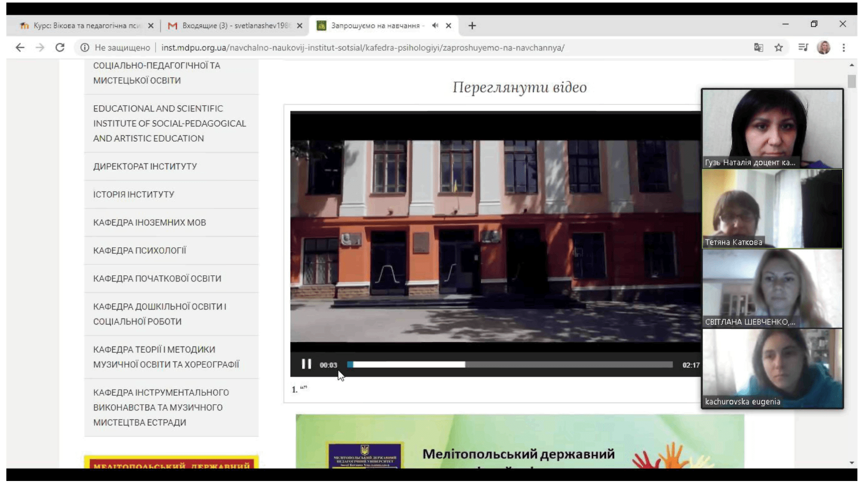Pause the playing video
This screenshot has height=492, width=868.
(x=306, y=364)
